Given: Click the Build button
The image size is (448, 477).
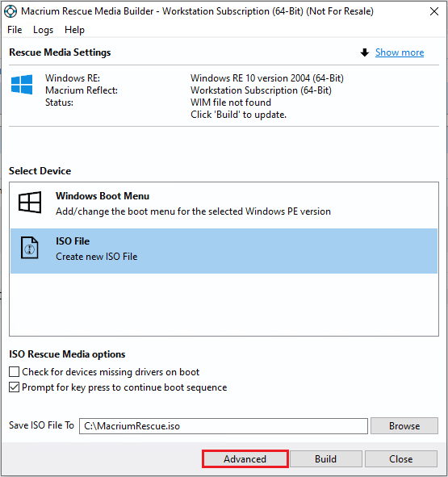Looking at the screenshot, I should [x=325, y=458].
